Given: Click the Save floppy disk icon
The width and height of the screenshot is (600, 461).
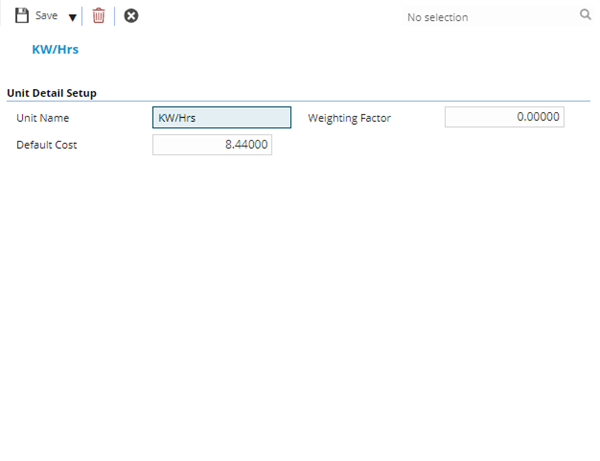Looking at the screenshot, I should click(x=22, y=16).
